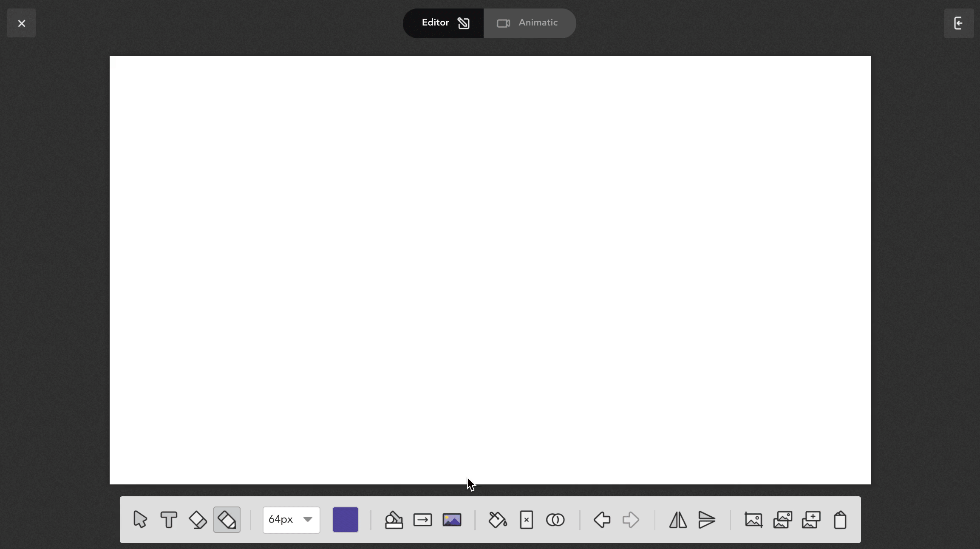Click the clipboard paste icon

pos(840,520)
